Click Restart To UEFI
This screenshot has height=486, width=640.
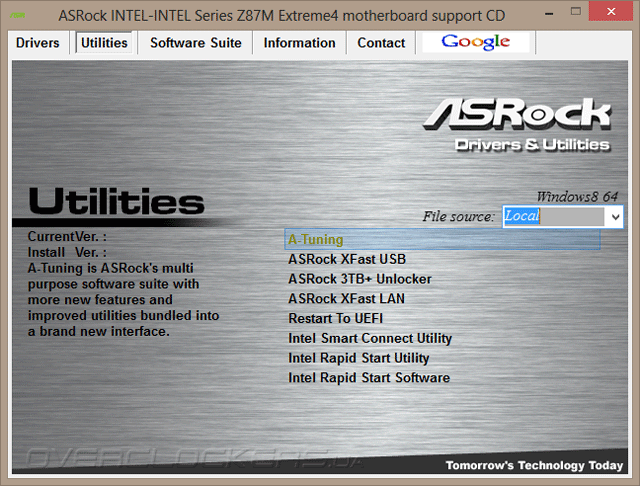tap(336, 318)
